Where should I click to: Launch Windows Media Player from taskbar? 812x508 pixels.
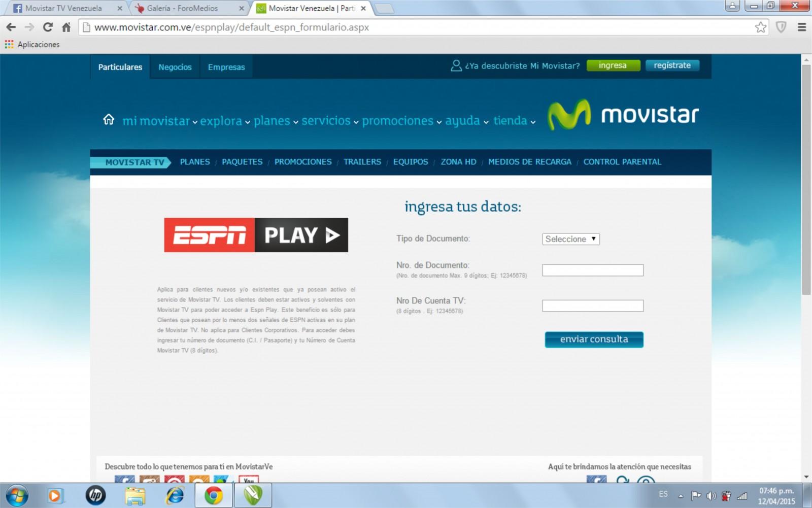(55, 495)
